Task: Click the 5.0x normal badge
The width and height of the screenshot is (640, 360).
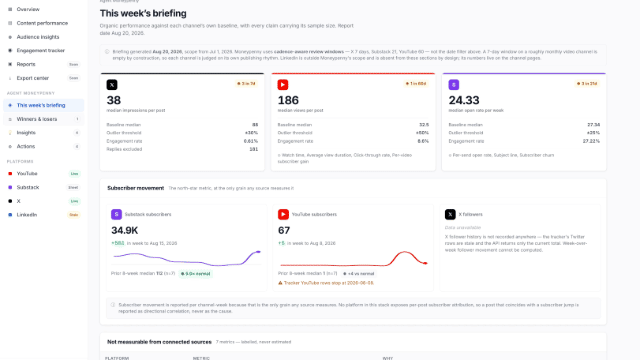Action: (196, 274)
